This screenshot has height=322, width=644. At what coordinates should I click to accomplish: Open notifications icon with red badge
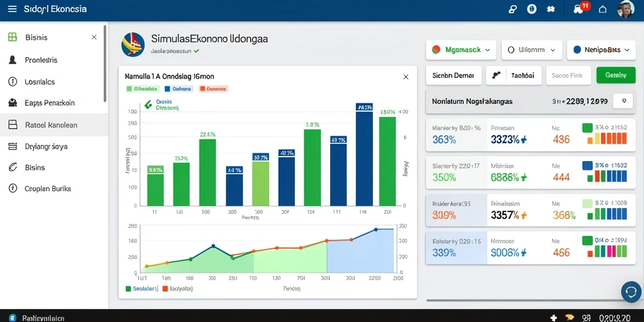(x=580, y=9)
